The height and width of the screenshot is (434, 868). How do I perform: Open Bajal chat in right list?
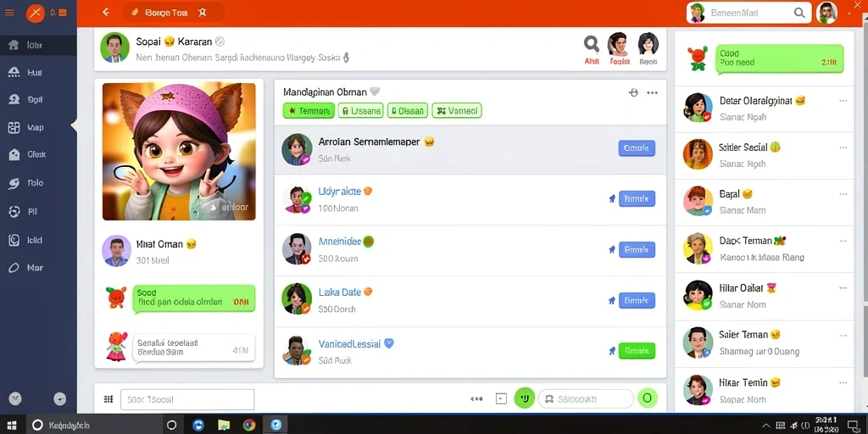coord(764,202)
